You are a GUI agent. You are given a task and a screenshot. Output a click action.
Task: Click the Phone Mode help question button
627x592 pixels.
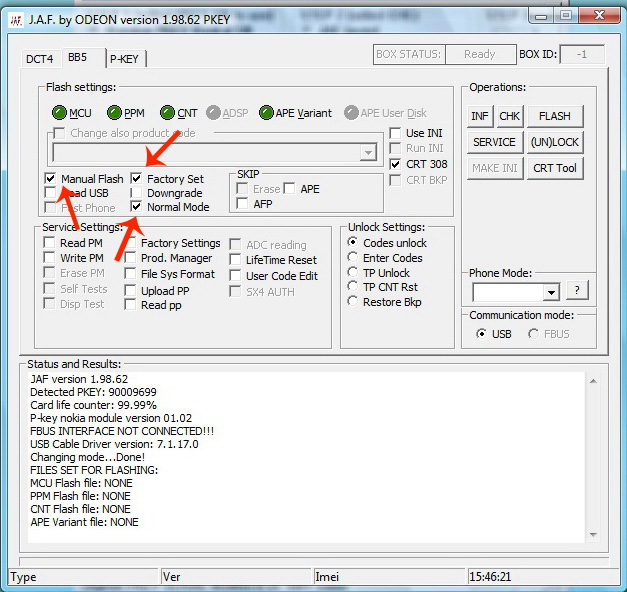point(577,290)
